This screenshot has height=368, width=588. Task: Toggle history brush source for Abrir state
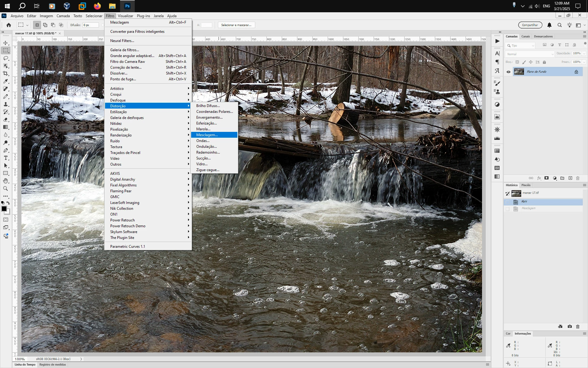coord(507,202)
